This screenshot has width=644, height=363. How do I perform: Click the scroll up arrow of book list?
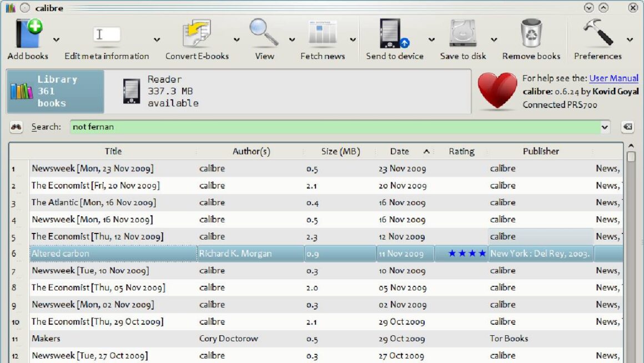[631, 146]
